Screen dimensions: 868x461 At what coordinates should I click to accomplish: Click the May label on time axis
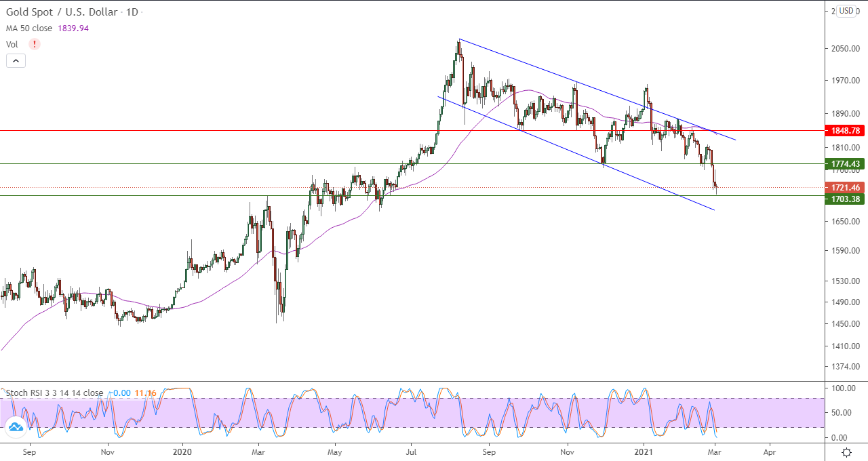point(336,451)
